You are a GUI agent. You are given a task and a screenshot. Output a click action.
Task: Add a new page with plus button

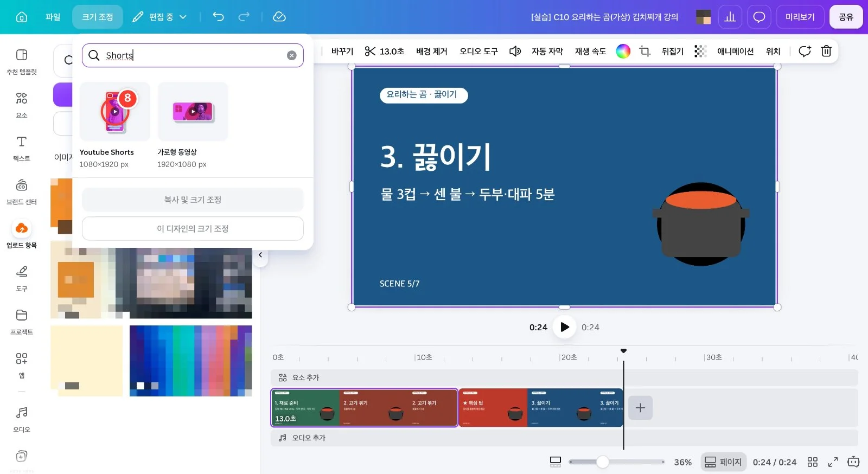[x=640, y=407]
